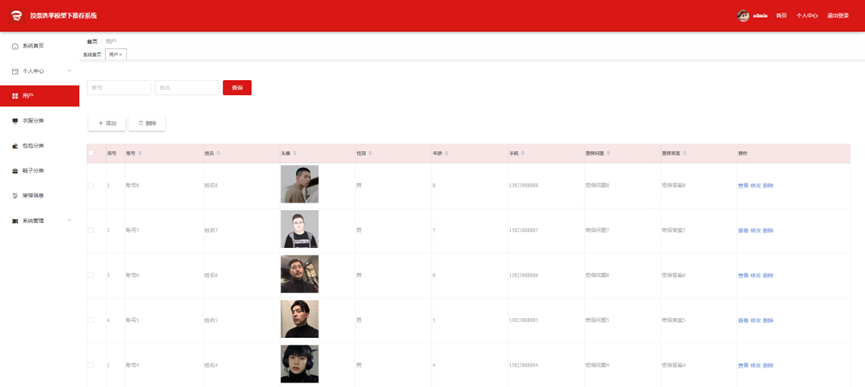
Task: Click 删除 for row 账号8
Action: tap(768, 186)
